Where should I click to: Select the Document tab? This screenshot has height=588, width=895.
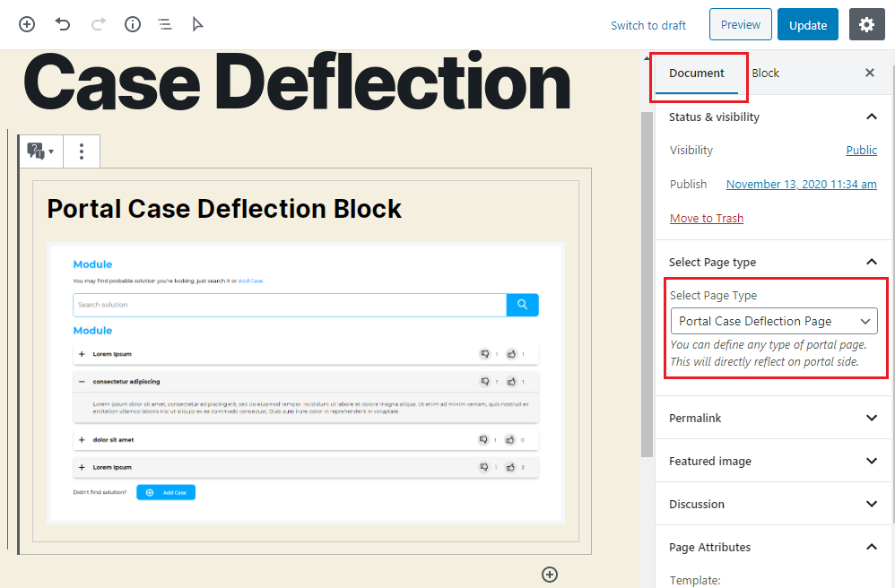coord(697,73)
